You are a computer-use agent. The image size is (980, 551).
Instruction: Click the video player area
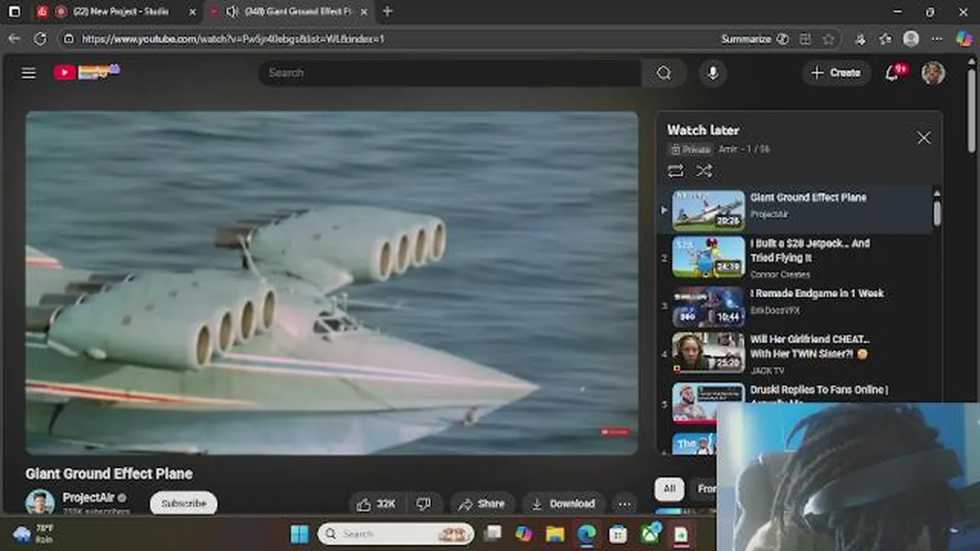click(332, 283)
